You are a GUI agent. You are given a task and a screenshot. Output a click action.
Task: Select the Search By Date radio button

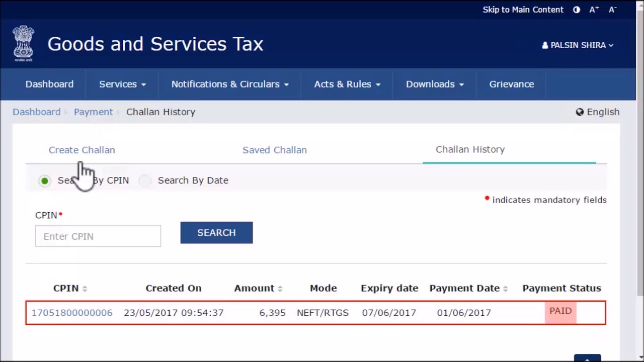pos(144,180)
